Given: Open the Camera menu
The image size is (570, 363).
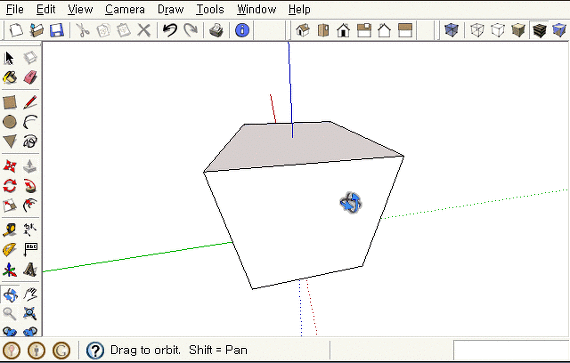Looking at the screenshot, I should coord(125,9).
